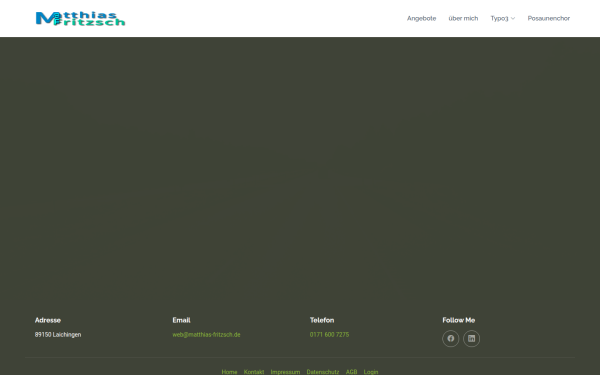Click the Follow Me heading
This screenshot has width=600, height=375.
[x=458, y=320]
